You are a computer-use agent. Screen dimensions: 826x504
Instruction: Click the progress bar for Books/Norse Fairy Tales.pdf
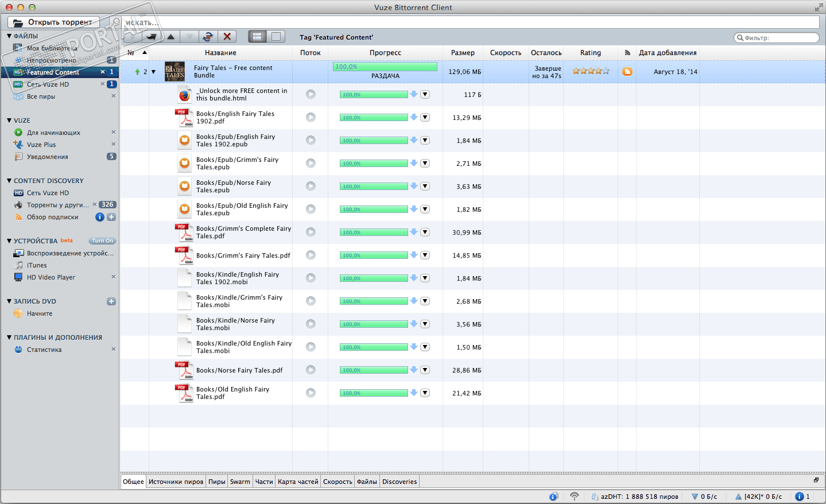coord(374,370)
